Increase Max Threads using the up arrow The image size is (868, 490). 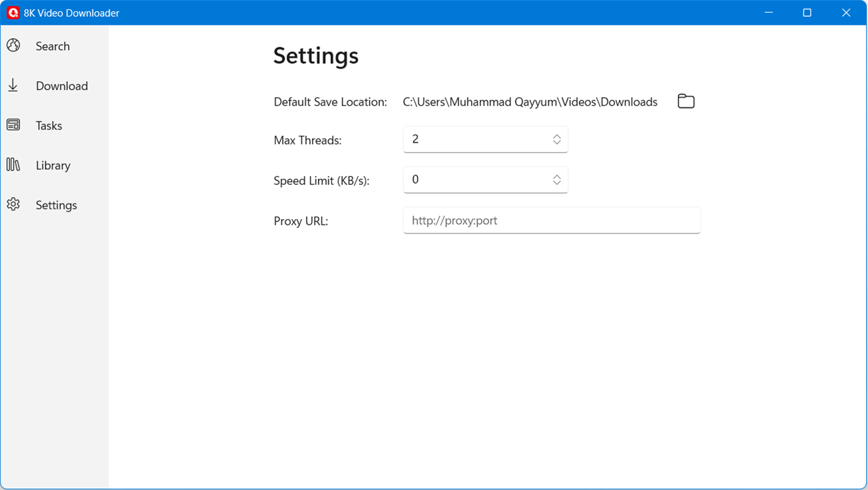[556, 135]
